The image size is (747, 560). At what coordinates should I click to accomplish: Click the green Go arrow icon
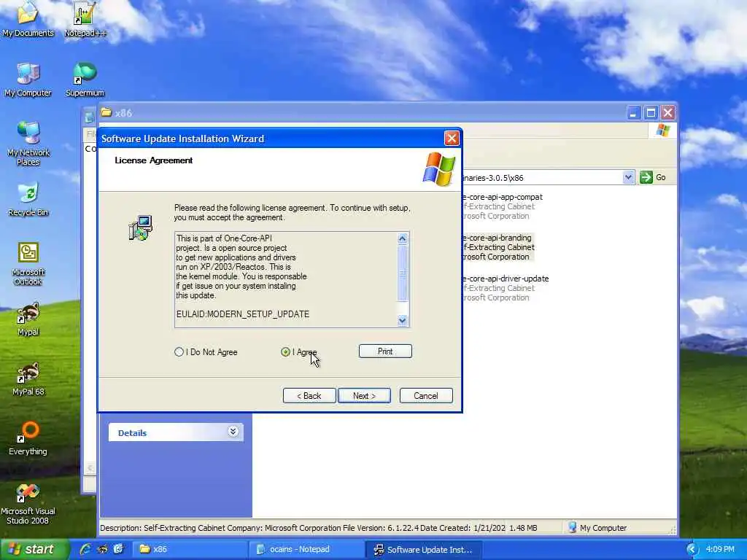(646, 177)
